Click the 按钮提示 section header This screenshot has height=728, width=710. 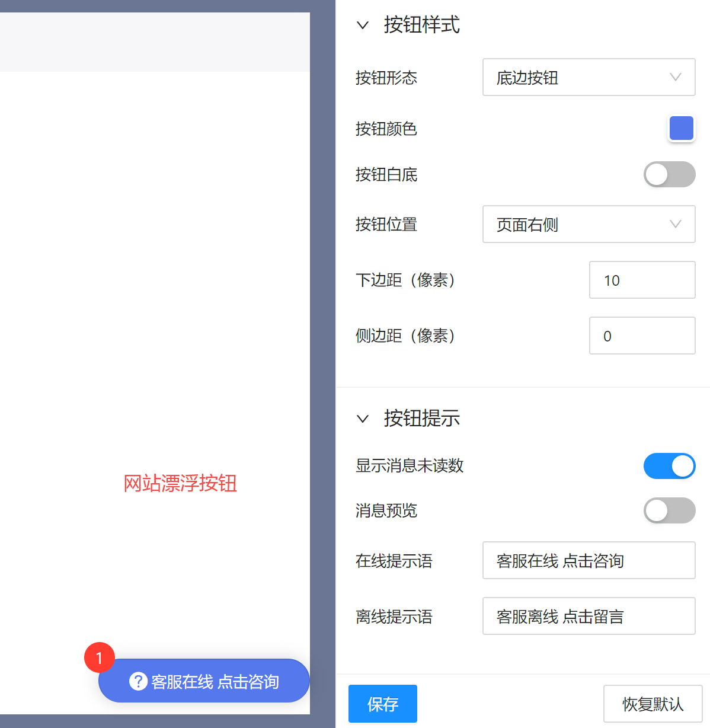coord(422,419)
